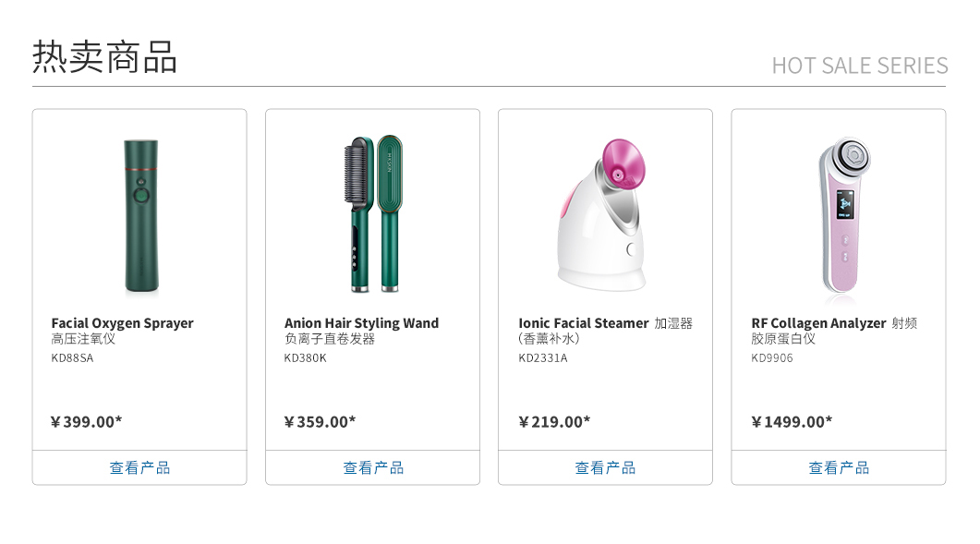Screen dimensions: 980x544
Task: Open 查看产品 for RF Collagen Analyzer
Action: (x=839, y=467)
